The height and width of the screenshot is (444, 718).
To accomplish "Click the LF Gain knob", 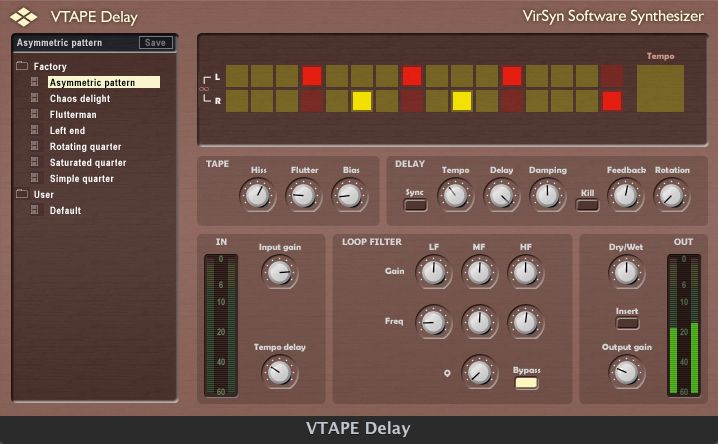I will pos(433,272).
